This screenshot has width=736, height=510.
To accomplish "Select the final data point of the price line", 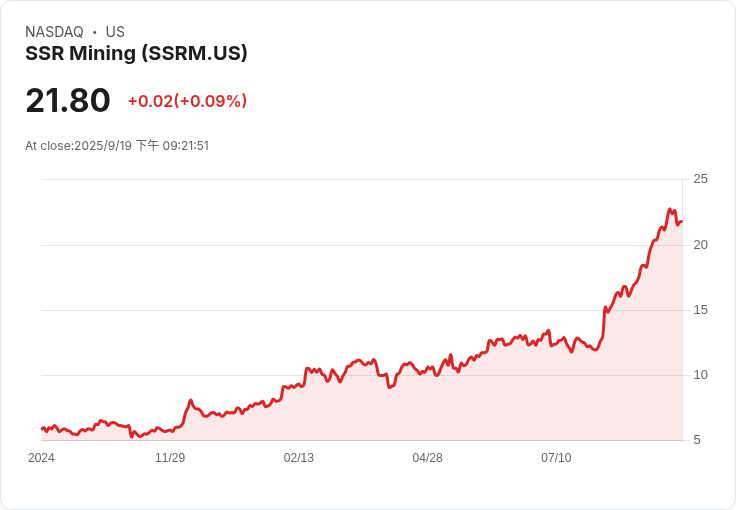I will 681,222.
